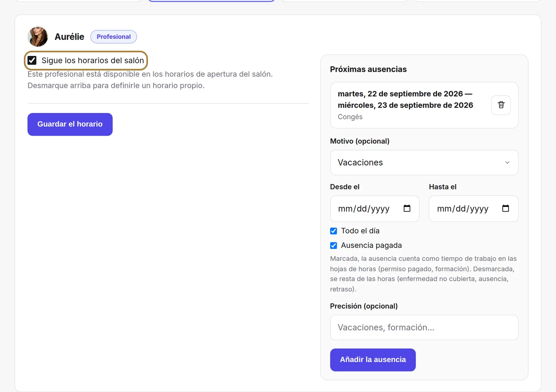Screen dimensions: 556x392
Task: Delete the September 22–23 absence with trash icon
Action: coord(501,105)
